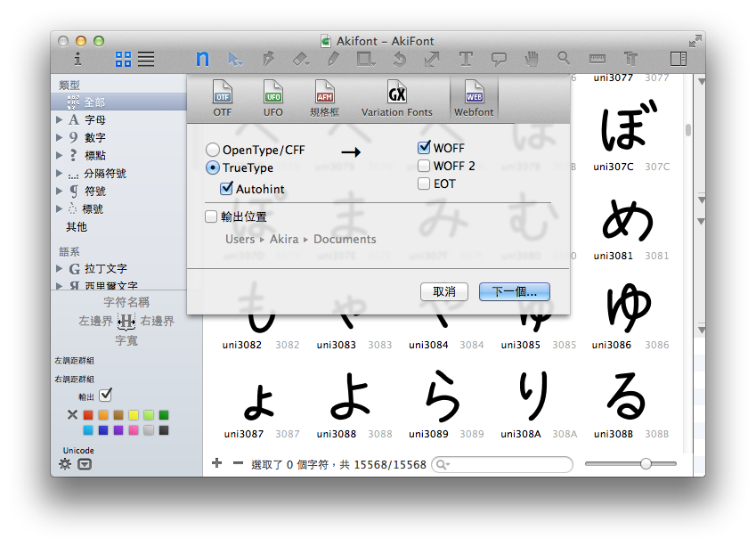Open the search field options dropdown
Viewport: 756px width, 547px height.
(443, 464)
